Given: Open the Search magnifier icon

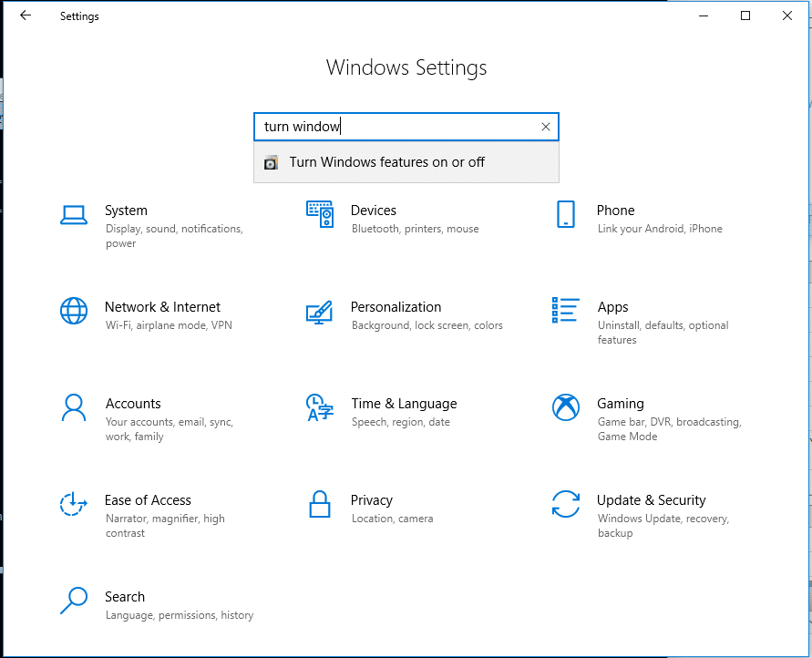Looking at the screenshot, I should click(74, 601).
